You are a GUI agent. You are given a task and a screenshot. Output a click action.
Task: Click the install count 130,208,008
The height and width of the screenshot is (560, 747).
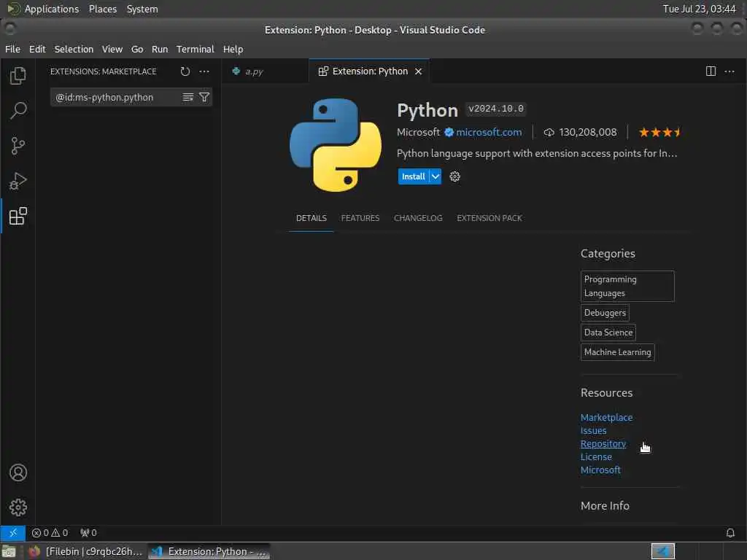click(x=580, y=133)
